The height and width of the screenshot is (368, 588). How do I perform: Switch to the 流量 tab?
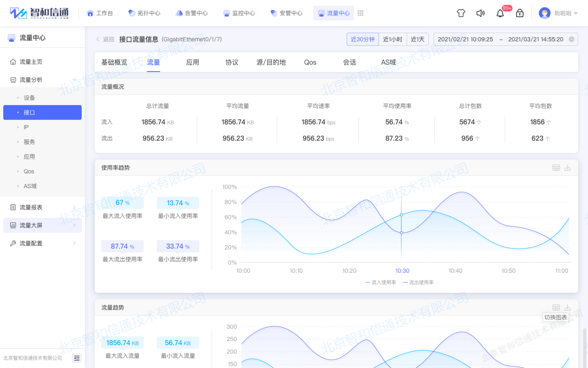pos(154,62)
